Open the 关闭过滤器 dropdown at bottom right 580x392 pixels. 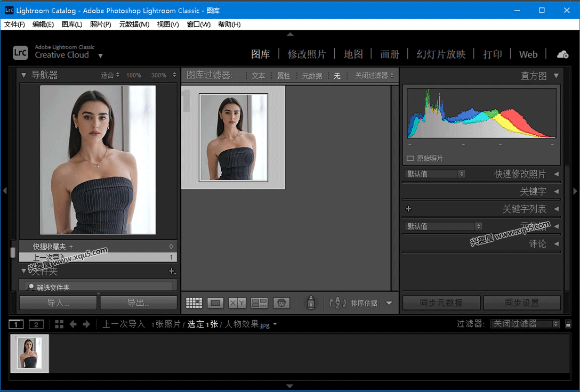tap(525, 323)
